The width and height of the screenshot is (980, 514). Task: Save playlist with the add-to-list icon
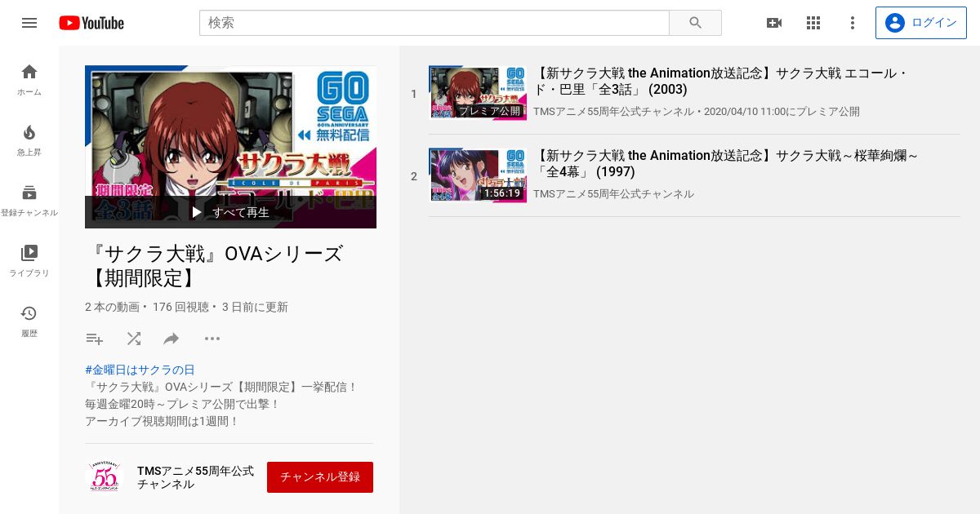(x=95, y=339)
